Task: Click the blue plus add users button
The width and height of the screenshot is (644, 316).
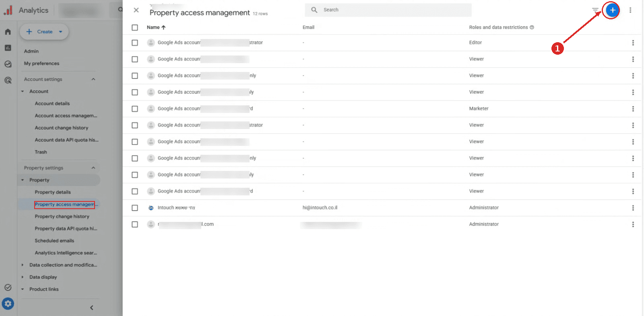Action: pyautogui.click(x=612, y=10)
